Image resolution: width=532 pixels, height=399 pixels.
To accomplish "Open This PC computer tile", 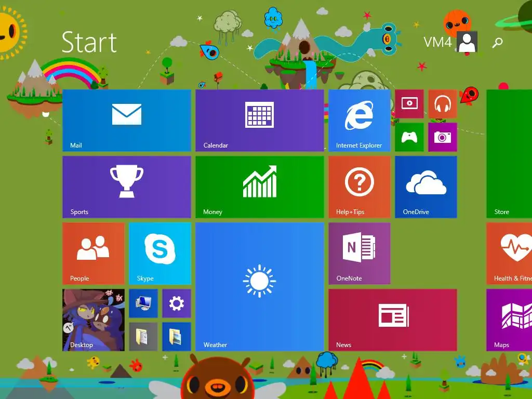I will (143, 303).
